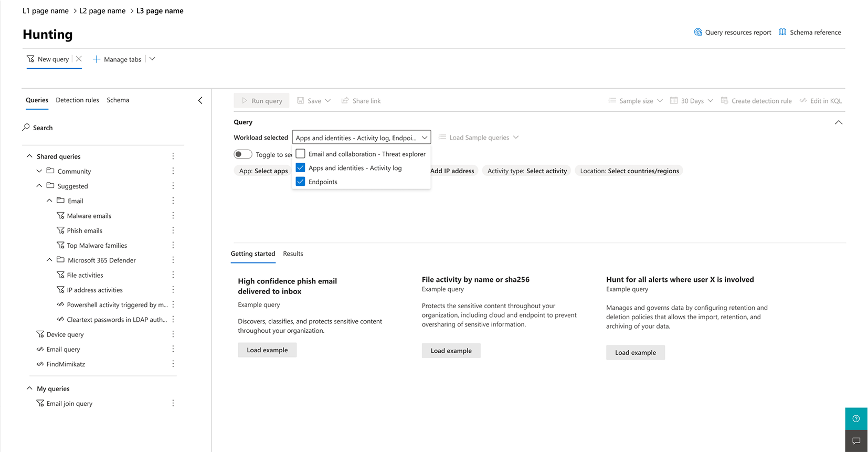Switch to the Schema tab

tap(118, 100)
